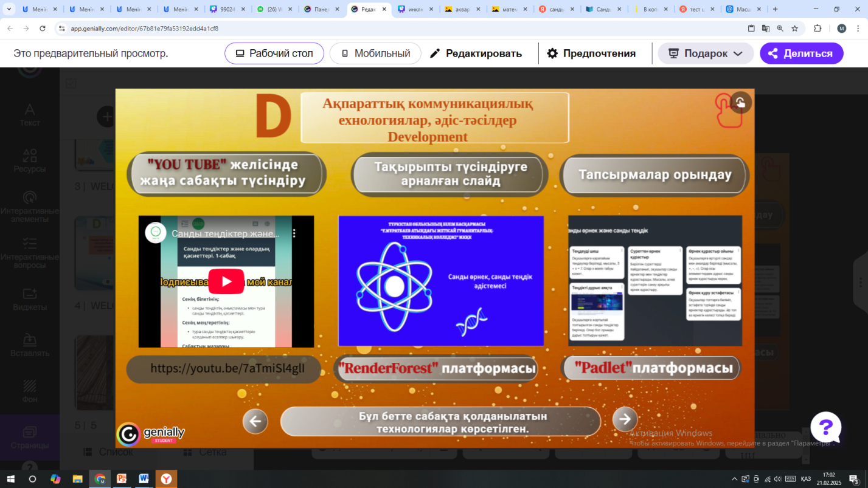Show hidden tray icons chevron
Screen dimensions: 868x488
(x=734, y=479)
